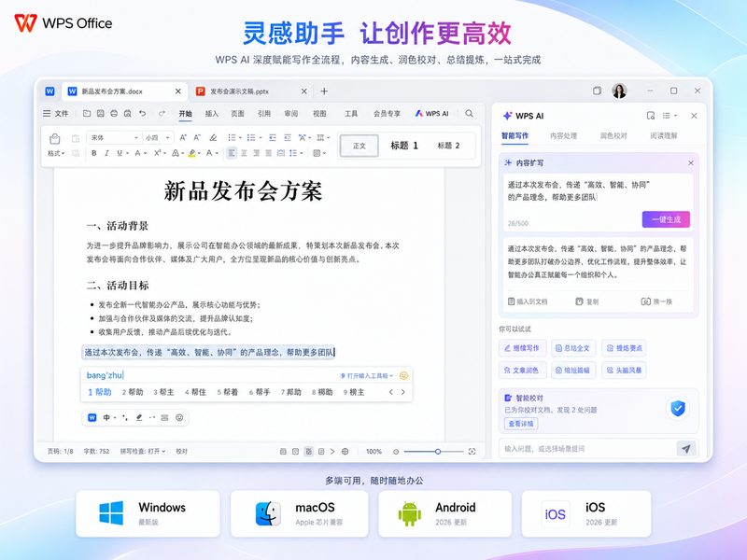Image resolution: width=747 pixels, height=560 pixels.
Task: Click the decrease indent icon
Action: pos(273,137)
